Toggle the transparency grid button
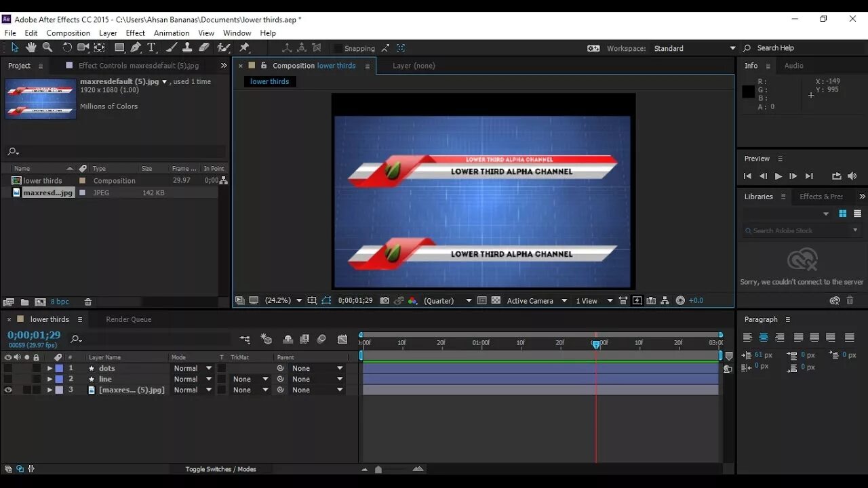Image resolution: width=868 pixels, height=488 pixels. pyautogui.click(x=496, y=300)
